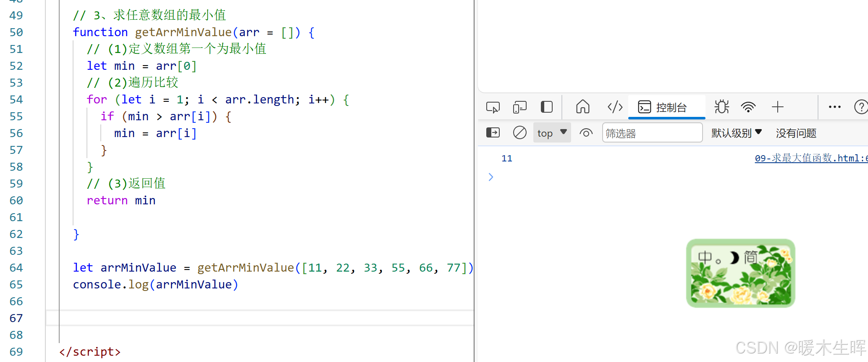Screen dimensions: 868x362
Task: Click line number 67 in the gutter
Action: point(16,318)
